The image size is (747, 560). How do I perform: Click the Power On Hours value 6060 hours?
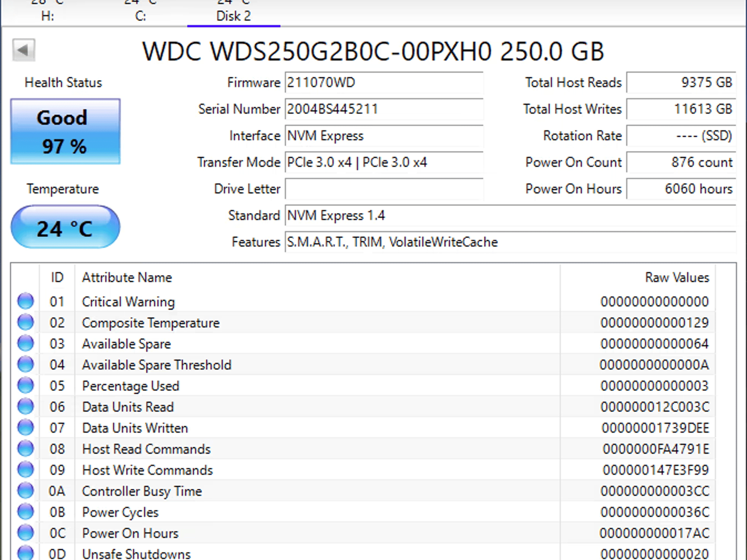tap(681, 189)
